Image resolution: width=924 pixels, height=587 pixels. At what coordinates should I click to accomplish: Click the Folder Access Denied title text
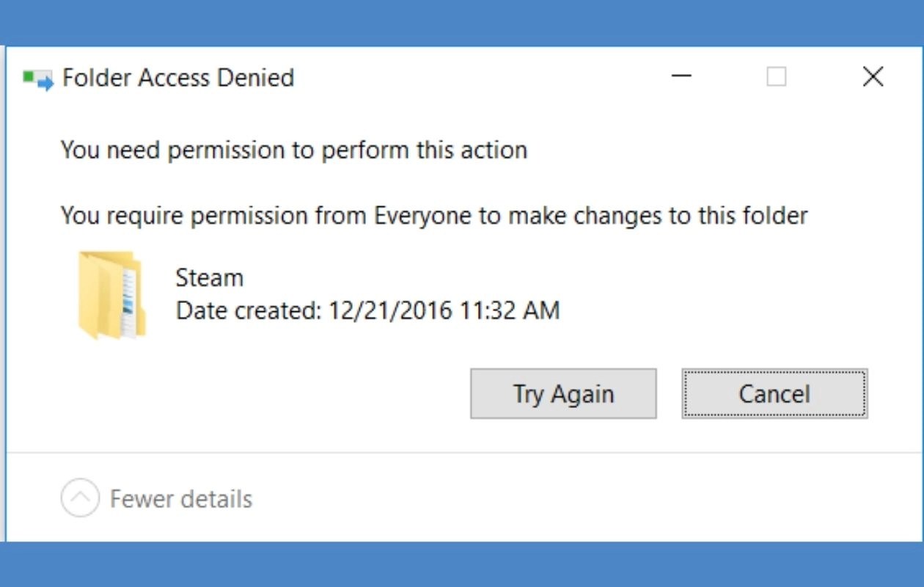click(x=177, y=77)
